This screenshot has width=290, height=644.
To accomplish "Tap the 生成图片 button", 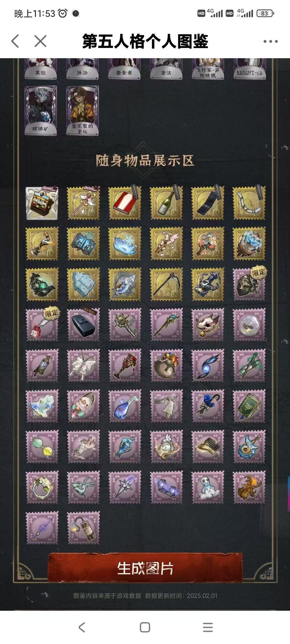I will click(145, 568).
